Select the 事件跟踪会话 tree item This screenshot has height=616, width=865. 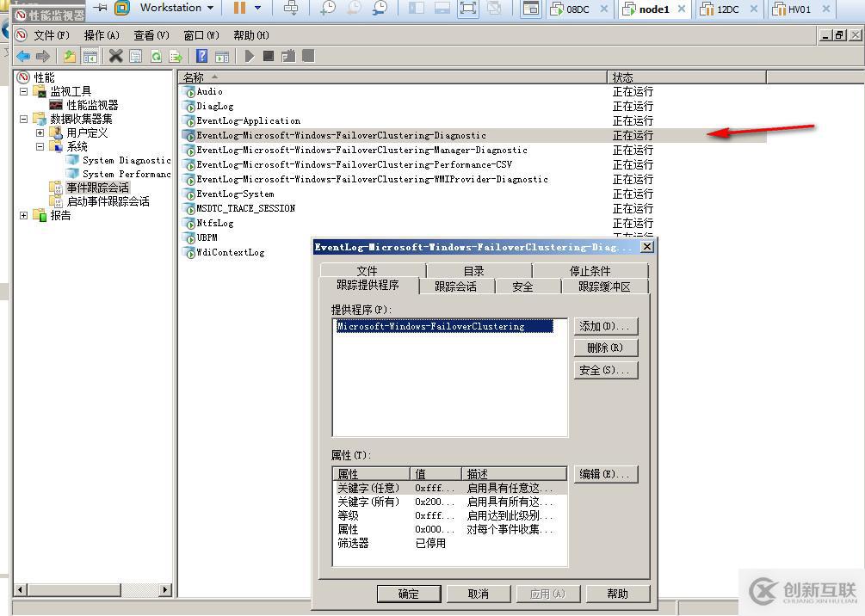pos(97,188)
